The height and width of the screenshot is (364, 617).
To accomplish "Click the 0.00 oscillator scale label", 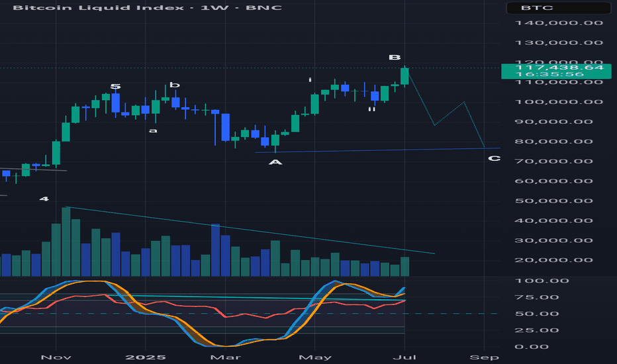I will pos(532,347).
